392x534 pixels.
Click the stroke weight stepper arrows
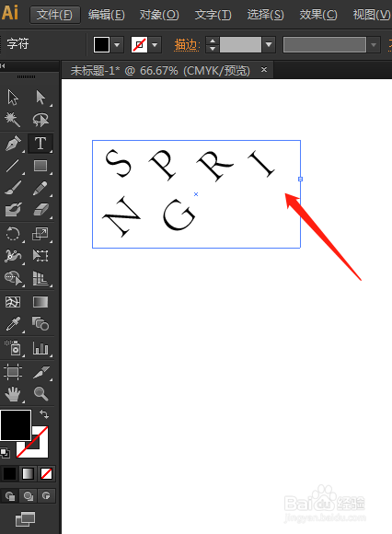coord(213,44)
